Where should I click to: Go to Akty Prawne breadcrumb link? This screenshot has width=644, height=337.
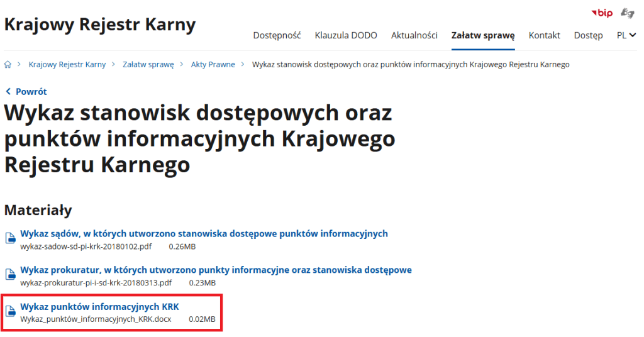[x=213, y=65]
